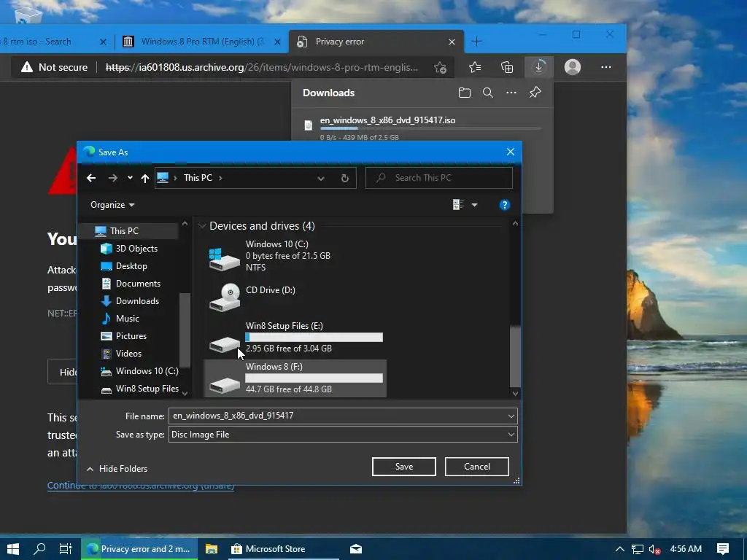Expand the address bar history dropdown
The width and height of the screenshot is (747, 560).
[x=321, y=178]
